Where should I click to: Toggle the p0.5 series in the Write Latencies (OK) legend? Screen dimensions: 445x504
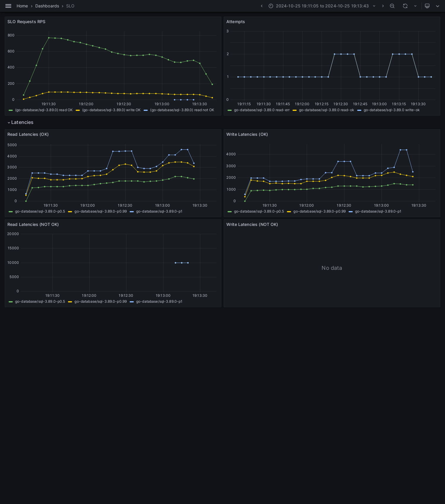coord(259,211)
